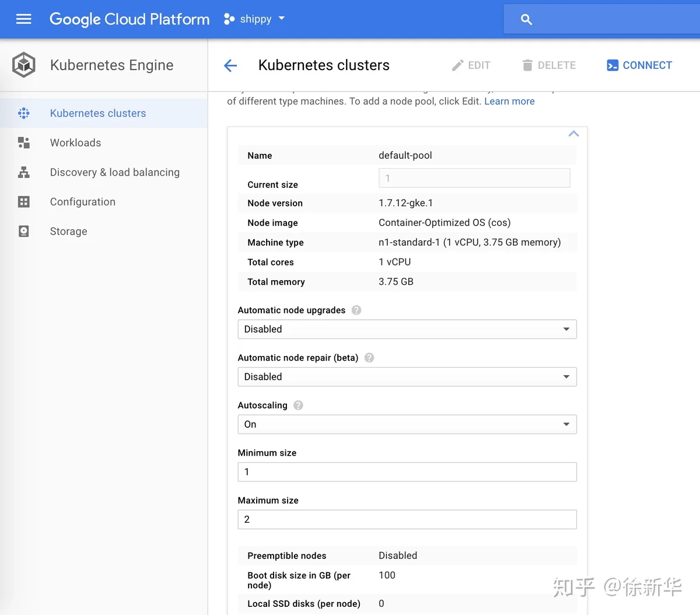Select the 1.7.12-gke.1 node version text
The image size is (700, 615).
(406, 203)
